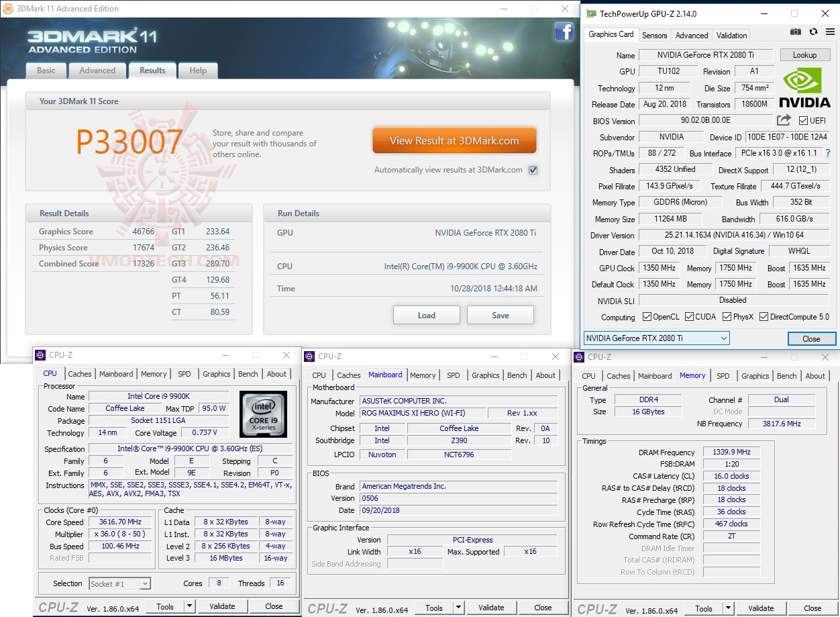Click the GPU-Z refresh icon
Screen dimensions: 840x617
tap(813, 32)
